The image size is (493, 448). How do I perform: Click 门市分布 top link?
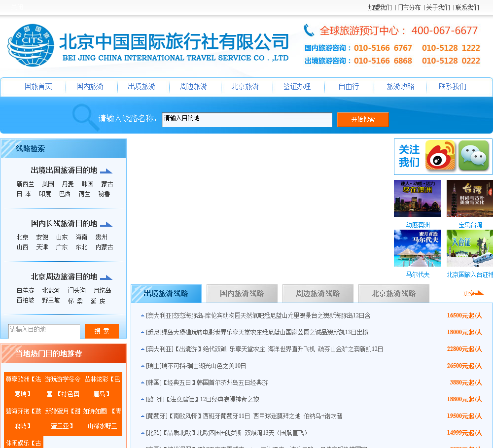(409, 7)
